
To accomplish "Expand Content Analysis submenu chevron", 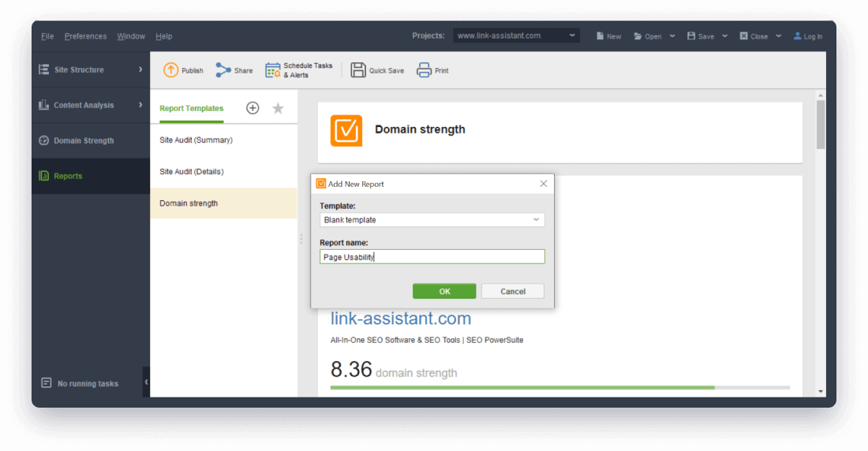I will [140, 105].
